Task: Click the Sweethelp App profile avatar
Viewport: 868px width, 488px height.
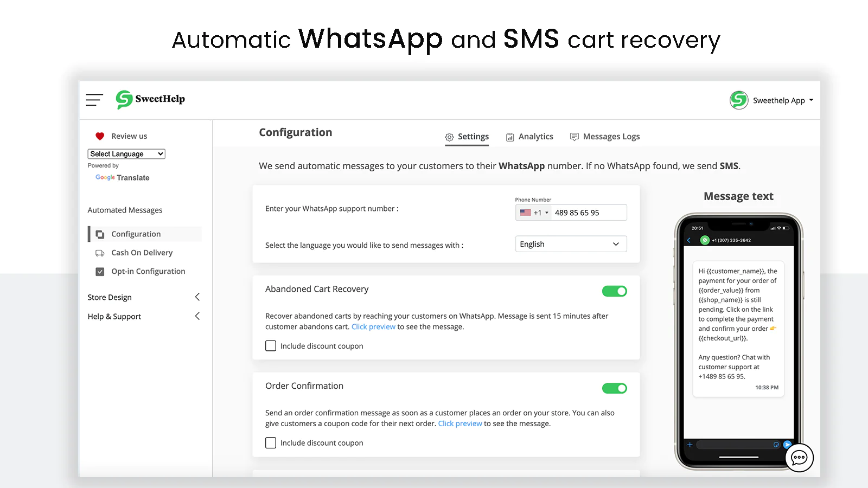Action: tap(739, 100)
